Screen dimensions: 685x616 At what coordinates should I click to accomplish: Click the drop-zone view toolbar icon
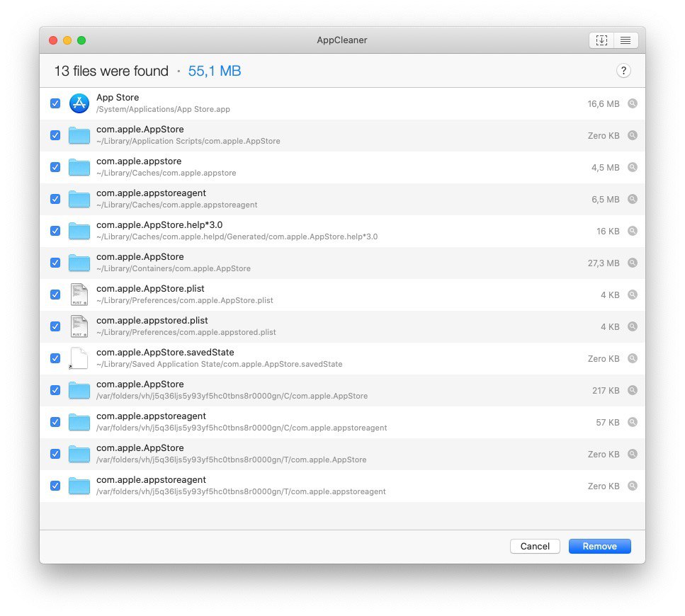(601, 40)
